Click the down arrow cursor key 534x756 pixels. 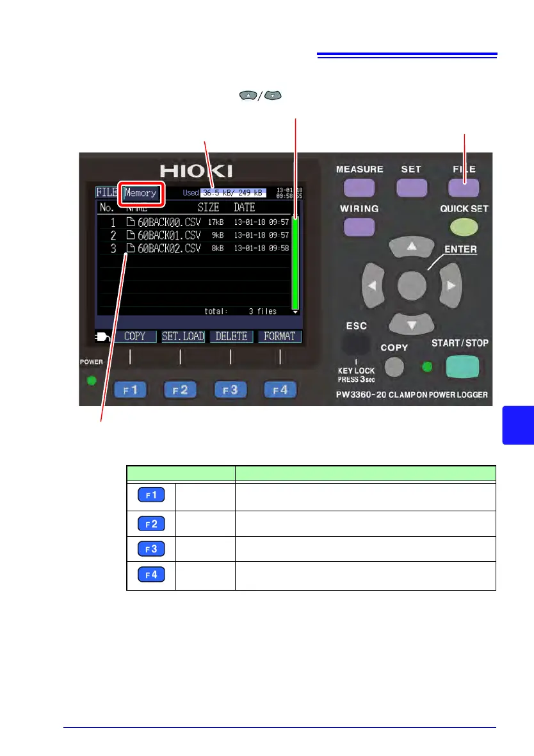[412, 324]
